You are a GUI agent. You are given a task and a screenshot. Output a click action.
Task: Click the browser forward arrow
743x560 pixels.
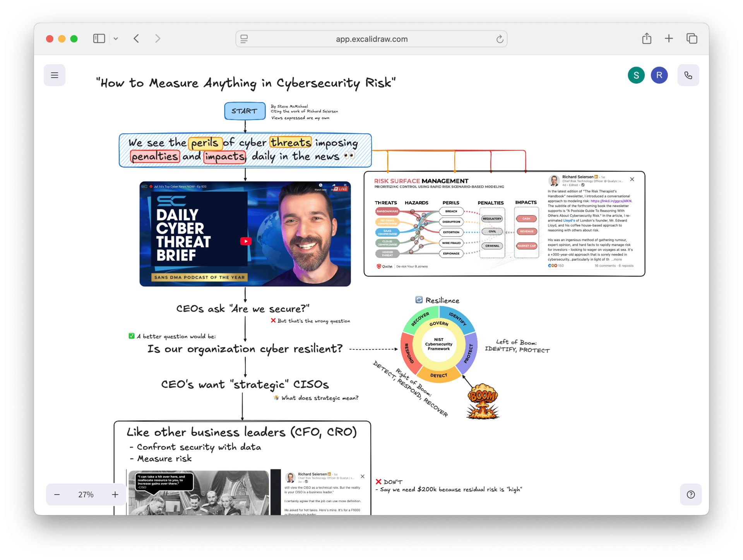click(158, 39)
